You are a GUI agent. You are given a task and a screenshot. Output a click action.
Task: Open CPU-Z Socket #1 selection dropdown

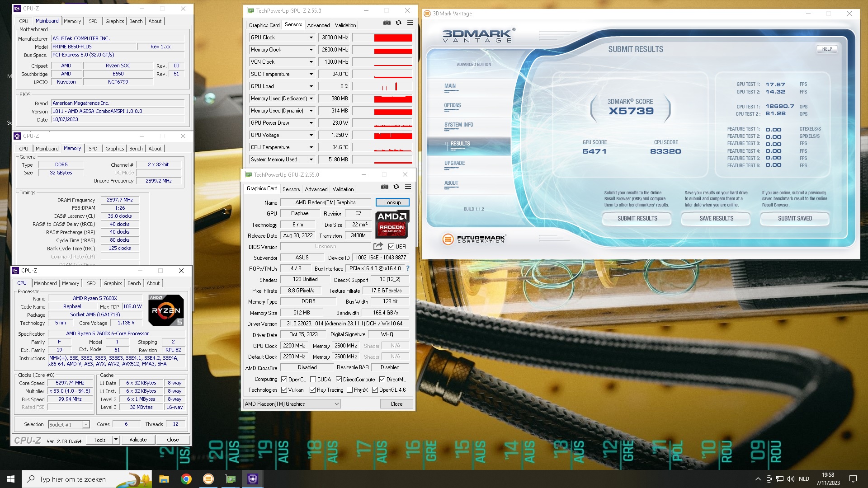coord(69,425)
